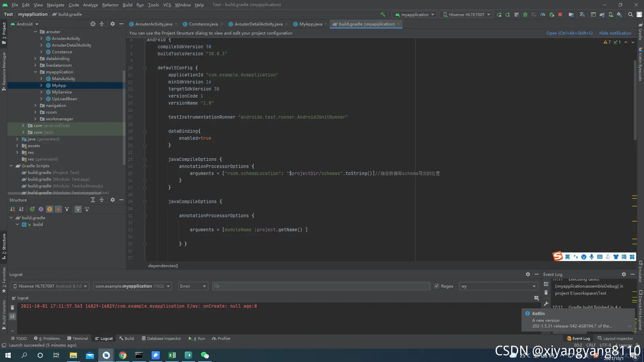Click the editor vertical scrollbar

[635, 101]
